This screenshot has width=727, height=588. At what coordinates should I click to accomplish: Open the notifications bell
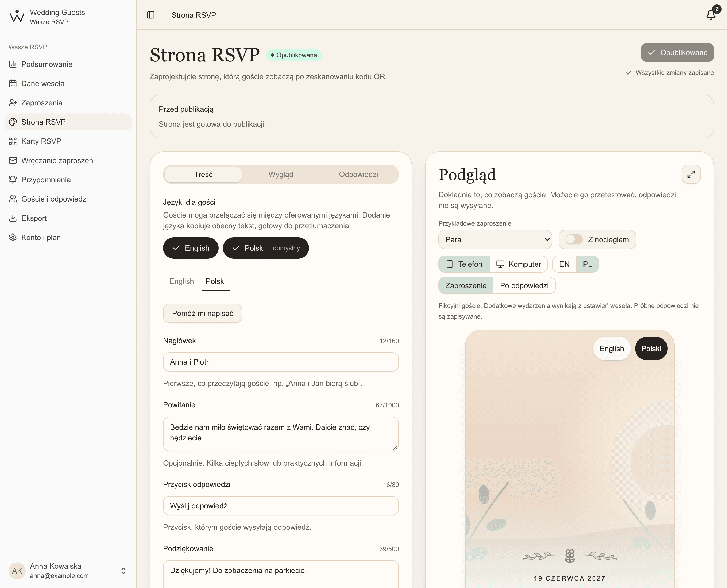pos(711,15)
